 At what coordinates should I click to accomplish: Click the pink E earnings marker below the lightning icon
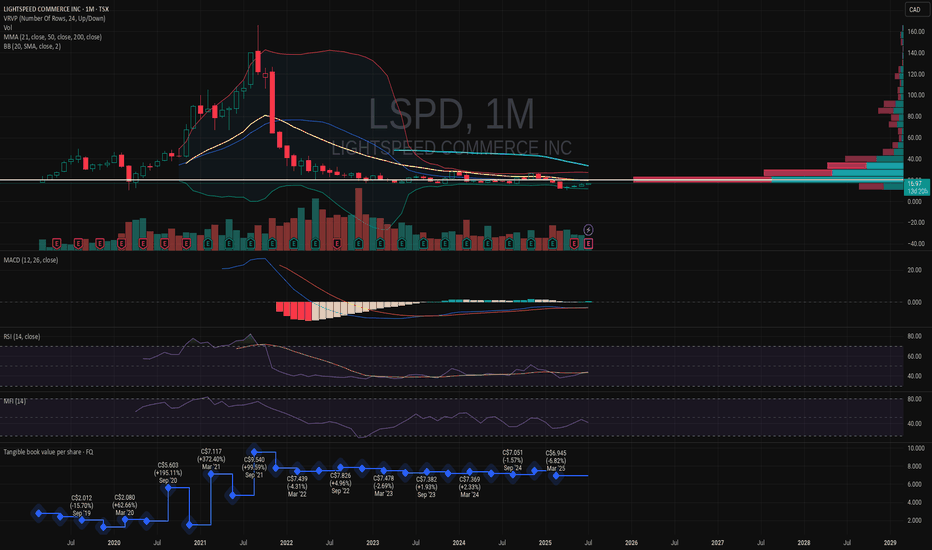tap(588, 243)
